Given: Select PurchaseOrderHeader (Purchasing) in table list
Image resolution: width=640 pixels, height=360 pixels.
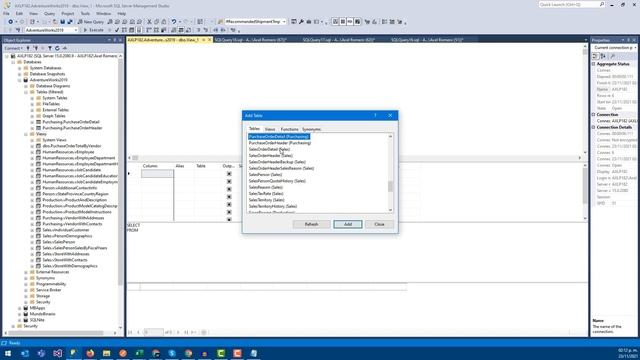Looking at the screenshot, I should 280,143.
